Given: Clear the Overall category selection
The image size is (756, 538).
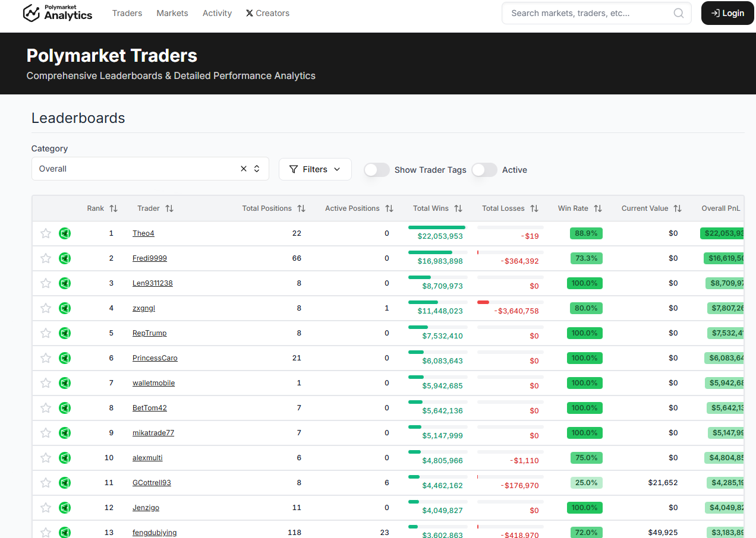Looking at the screenshot, I should pos(244,169).
